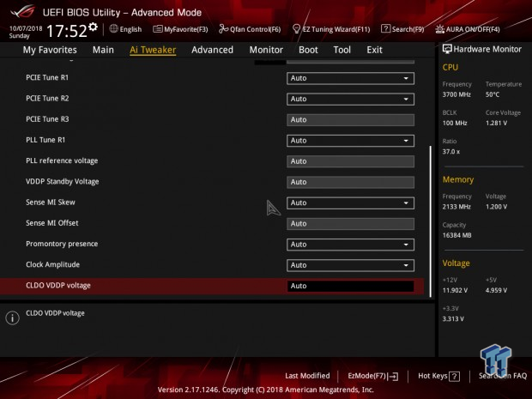
Task: Click the globe language icon
Action: 113,29
